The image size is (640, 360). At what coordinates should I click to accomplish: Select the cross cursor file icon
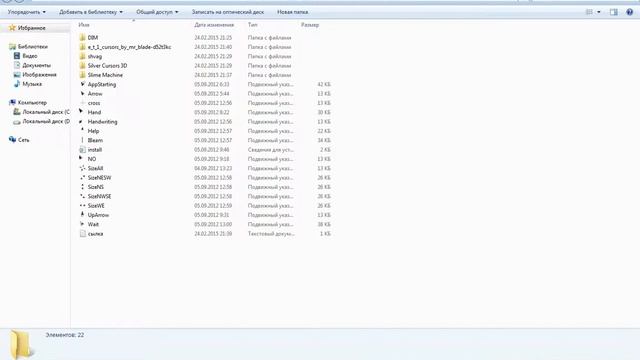[82, 103]
